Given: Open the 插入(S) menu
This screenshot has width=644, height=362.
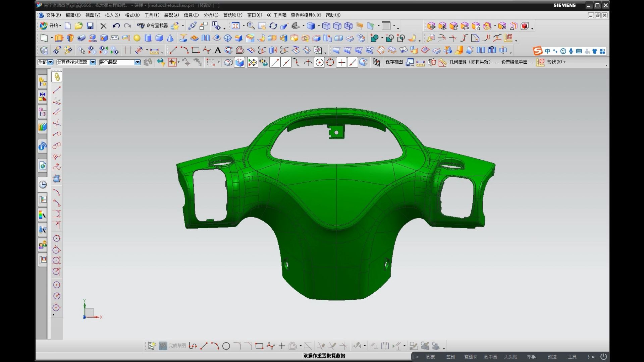Looking at the screenshot, I should 112,15.
